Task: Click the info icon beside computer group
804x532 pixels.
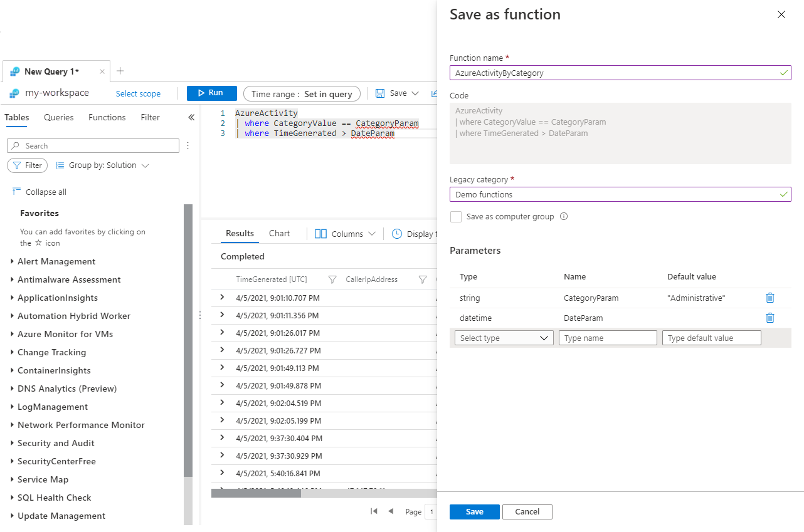Action: [563, 217]
